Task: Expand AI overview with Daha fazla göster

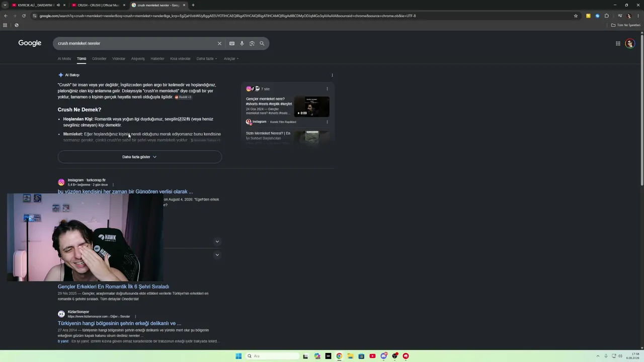Action: point(139,157)
